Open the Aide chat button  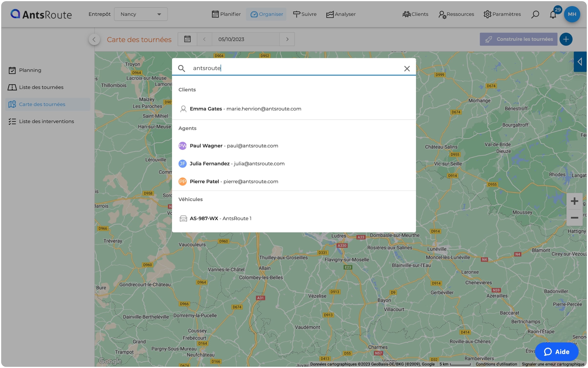[557, 352]
